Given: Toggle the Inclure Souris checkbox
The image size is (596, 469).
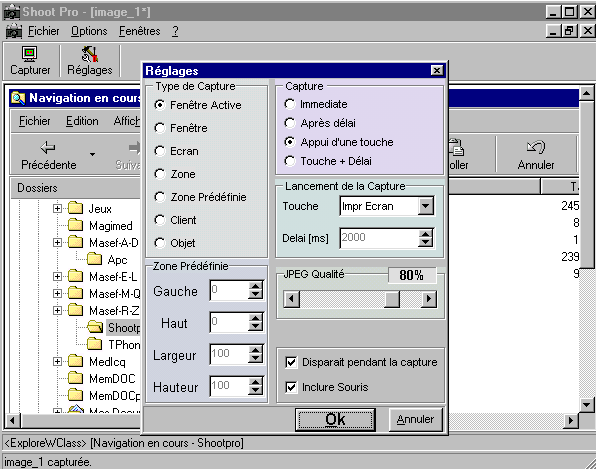Looking at the screenshot, I should 291,387.
